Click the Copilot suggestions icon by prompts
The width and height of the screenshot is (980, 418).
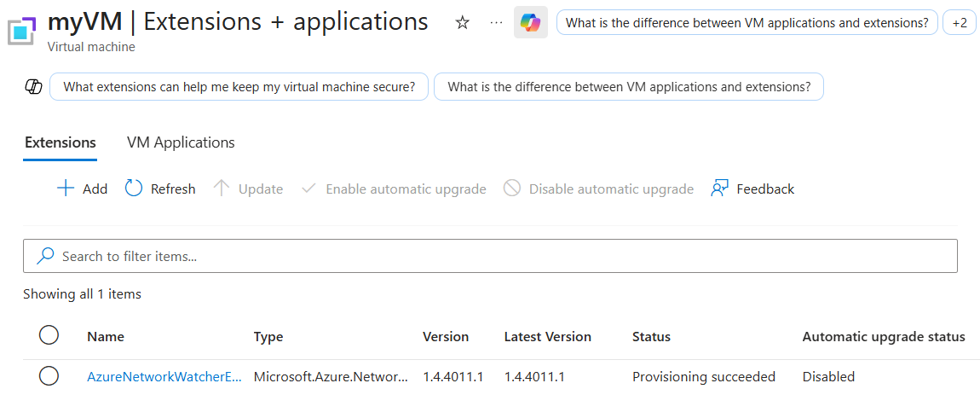[33, 87]
